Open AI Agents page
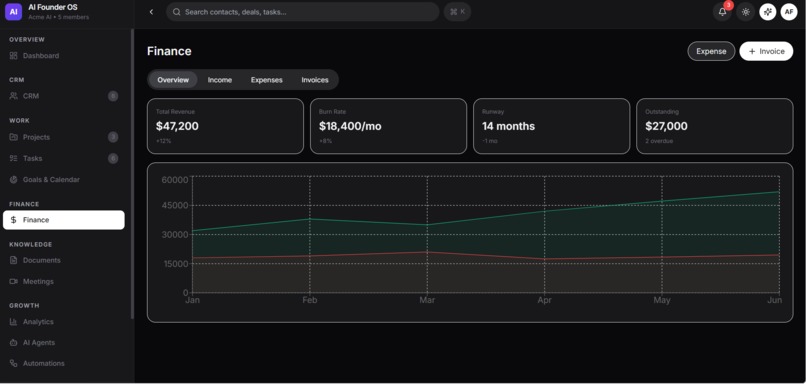806x384 pixels. pyautogui.click(x=64, y=342)
